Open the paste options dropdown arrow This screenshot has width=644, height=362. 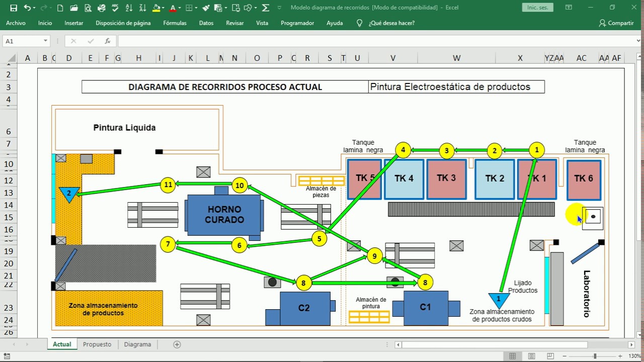225,8
